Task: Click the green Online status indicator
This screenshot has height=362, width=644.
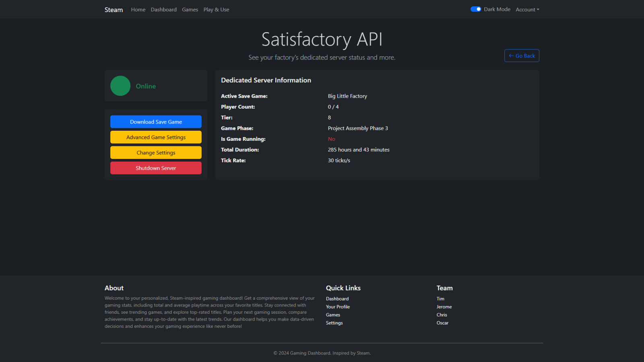Action: pos(120,86)
